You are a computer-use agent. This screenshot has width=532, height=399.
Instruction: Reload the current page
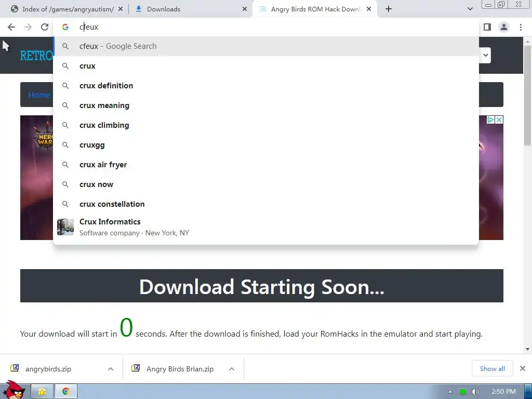point(45,27)
